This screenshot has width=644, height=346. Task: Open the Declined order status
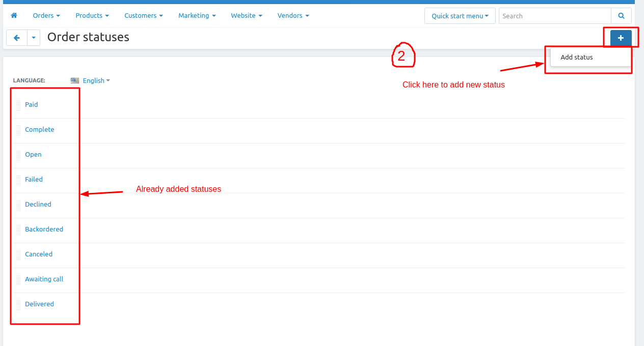click(x=38, y=205)
